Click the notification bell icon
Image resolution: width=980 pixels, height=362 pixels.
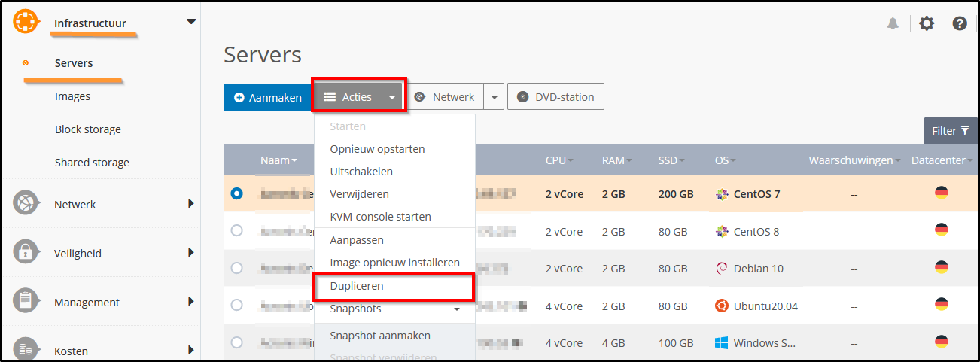pos(893,24)
